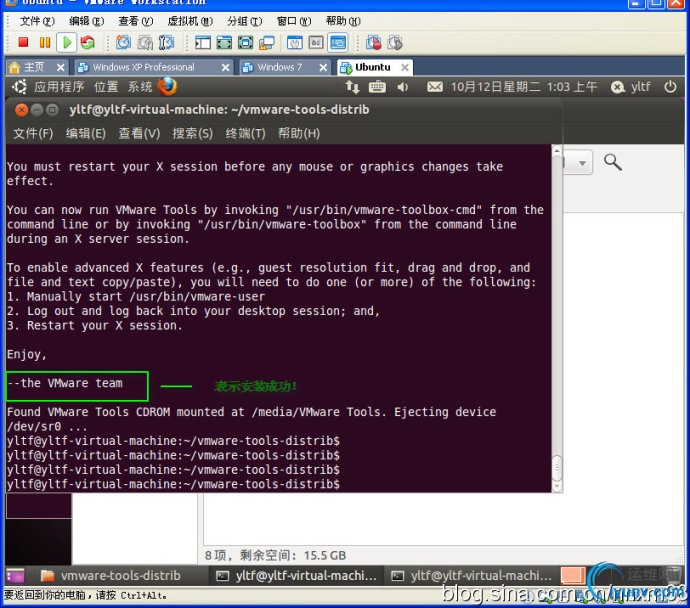Viewport: 690px width, 608px height.
Task: Open the volume speaker indicator
Action: click(x=402, y=87)
